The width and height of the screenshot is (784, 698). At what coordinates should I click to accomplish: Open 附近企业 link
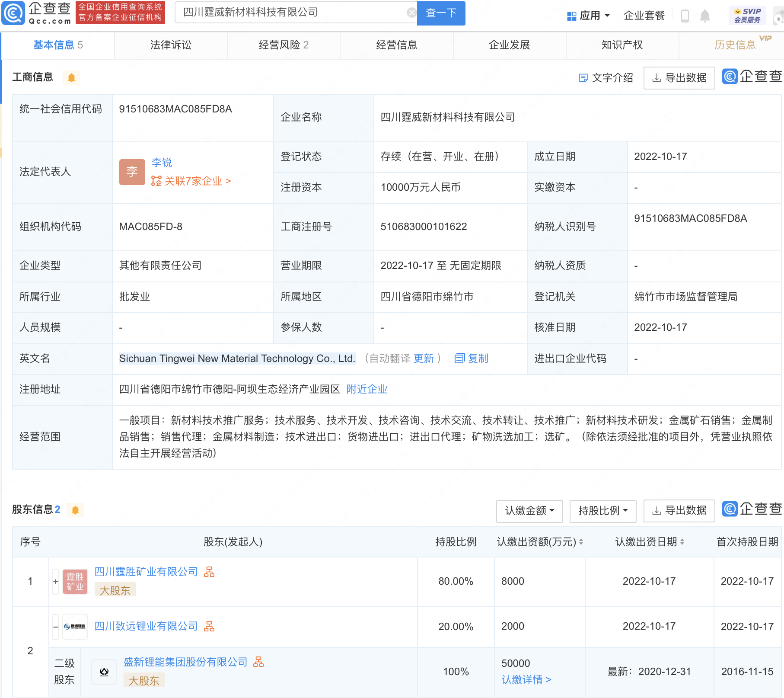click(x=367, y=389)
